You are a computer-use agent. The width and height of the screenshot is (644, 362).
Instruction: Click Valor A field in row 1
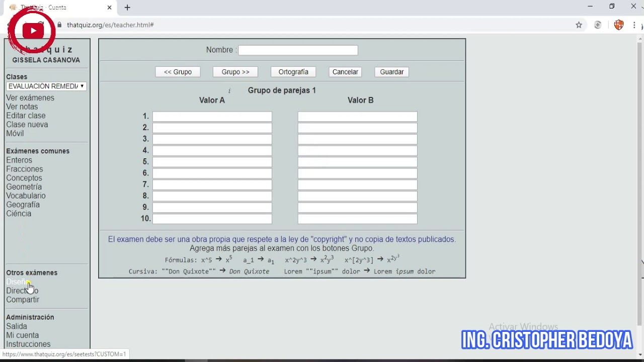coord(212,117)
